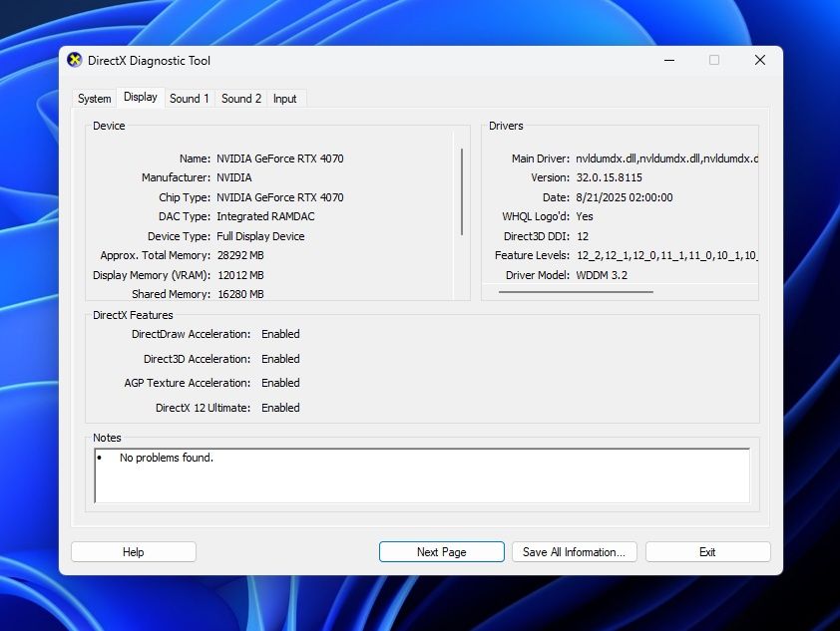Click the Direct3D DDI value 12
Viewport: 840px width, 631px height.
click(583, 236)
